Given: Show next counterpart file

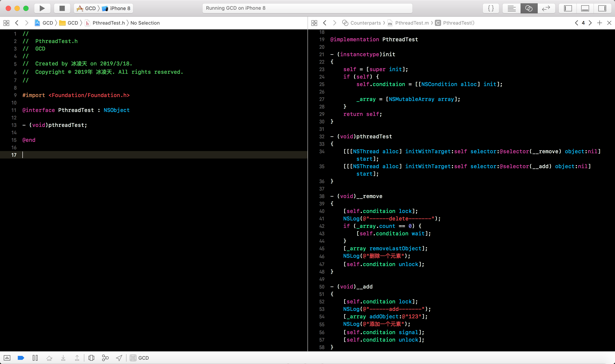Looking at the screenshot, I should 590,23.
